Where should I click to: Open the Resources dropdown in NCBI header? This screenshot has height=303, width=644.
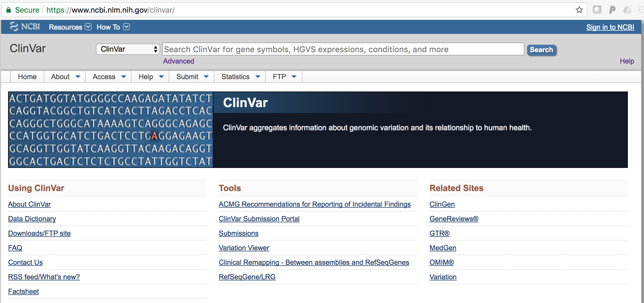coord(70,27)
